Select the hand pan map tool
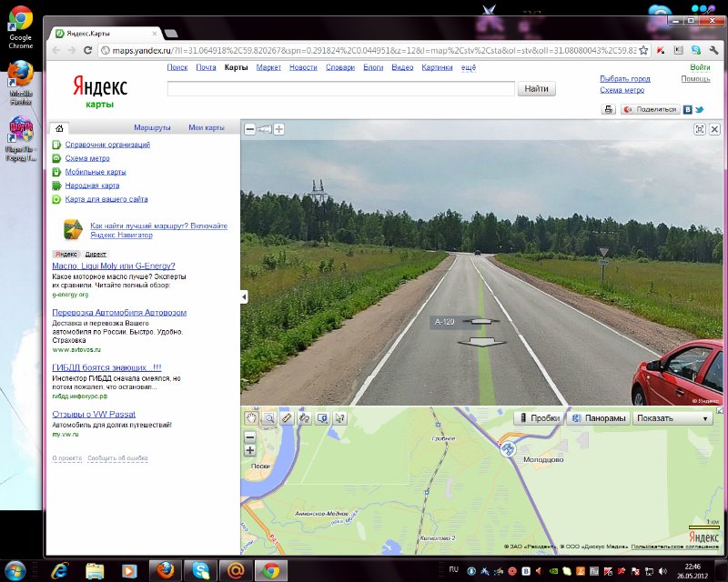Screen dimensions: 728x582 pyautogui.click(x=251, y=418)
